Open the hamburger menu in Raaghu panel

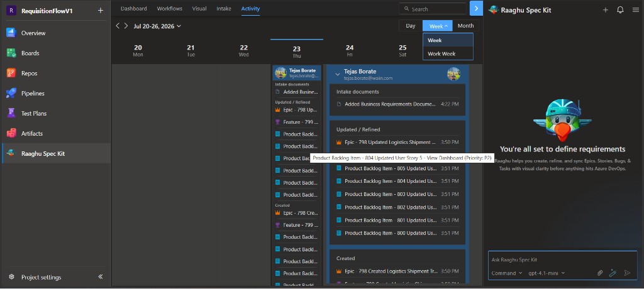[635, 10]
